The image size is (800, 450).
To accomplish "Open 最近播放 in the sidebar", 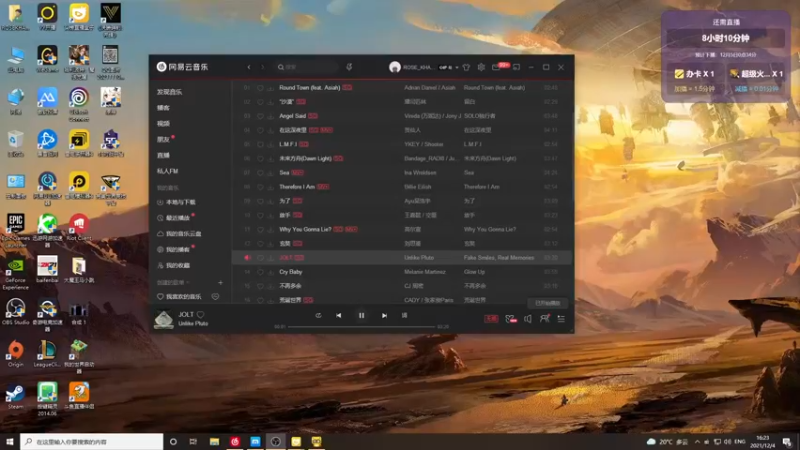I will point(173,218).
